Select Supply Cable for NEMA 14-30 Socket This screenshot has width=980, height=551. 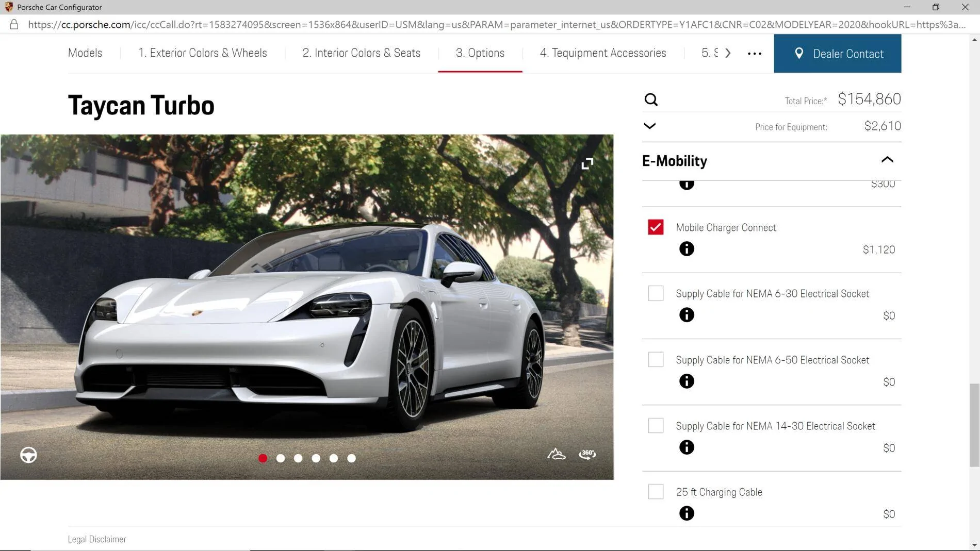click(x=656, y=426)
